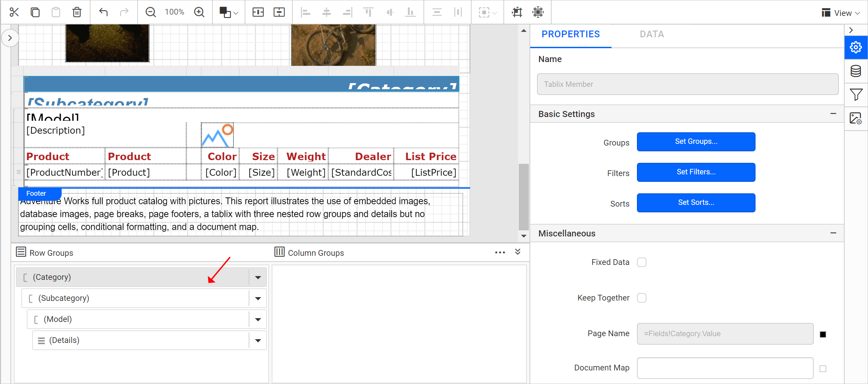Click the detail row handle
868x384 pixels.
[19, 172]
